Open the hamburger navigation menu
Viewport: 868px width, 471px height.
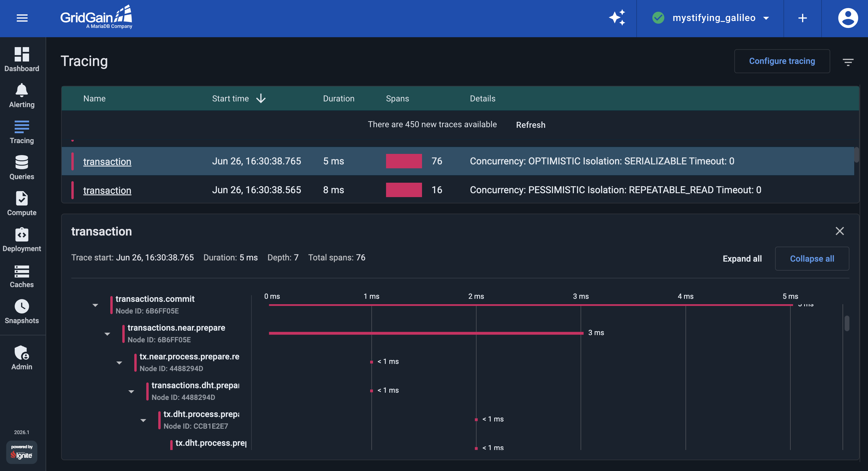pos(22,18)
